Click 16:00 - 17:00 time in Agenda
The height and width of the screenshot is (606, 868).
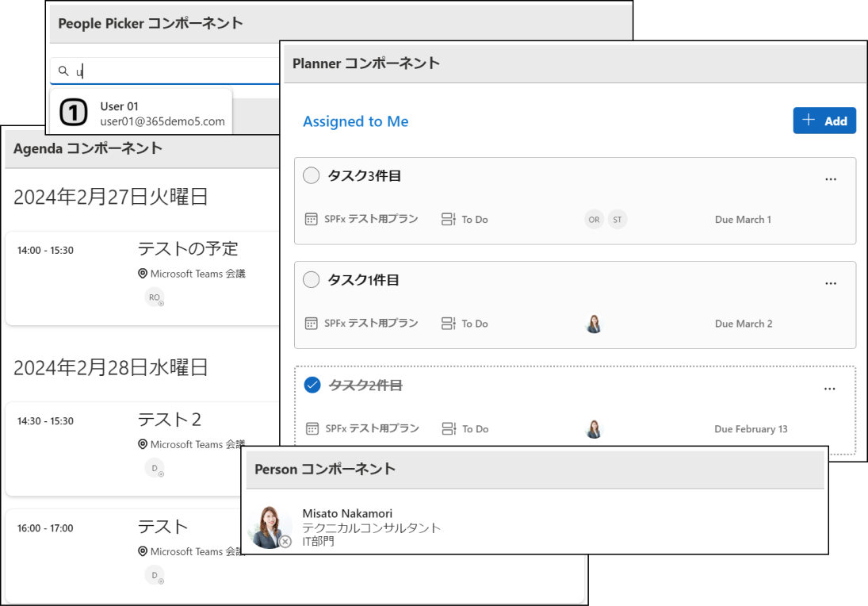coord(45,528)
